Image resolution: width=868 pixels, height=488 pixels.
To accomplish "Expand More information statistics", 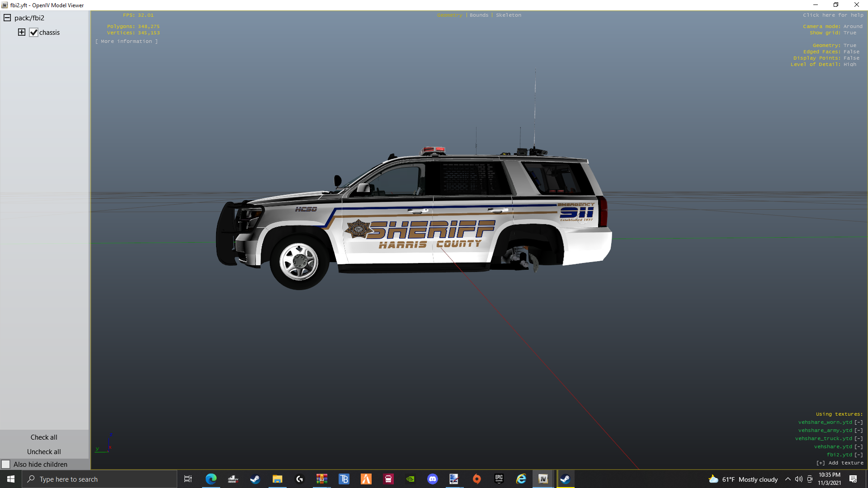I will 127,41.
